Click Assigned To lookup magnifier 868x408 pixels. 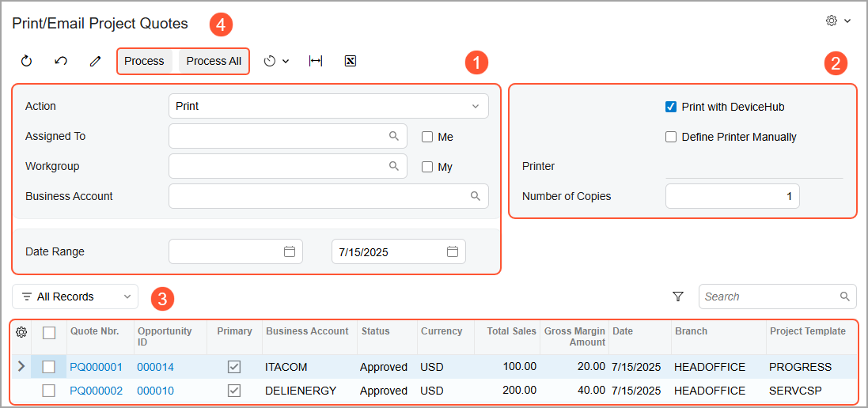[394, 136]
